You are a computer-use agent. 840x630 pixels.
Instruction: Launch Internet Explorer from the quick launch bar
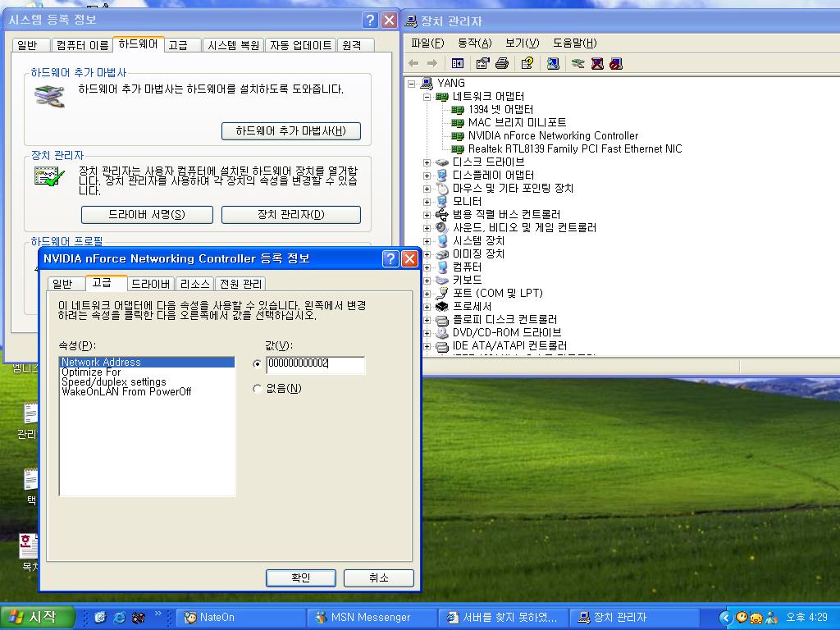[x=120, y=617]
